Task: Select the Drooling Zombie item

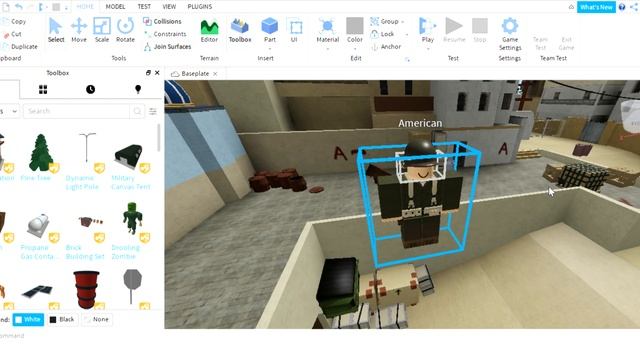Action: coord(131,231)
